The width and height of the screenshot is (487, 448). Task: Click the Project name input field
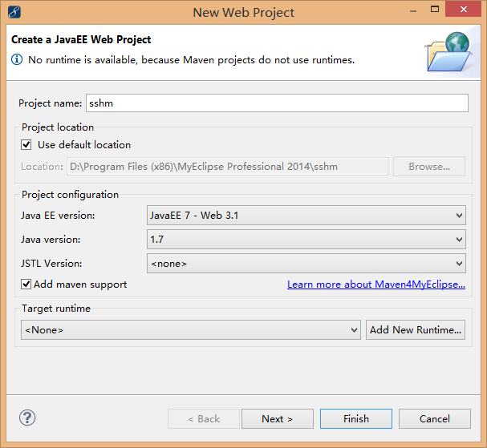click(277, 103)
